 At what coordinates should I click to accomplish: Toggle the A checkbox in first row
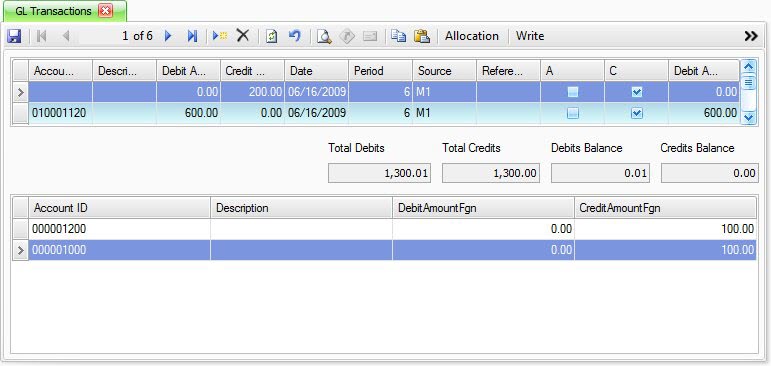pos(573,92)
